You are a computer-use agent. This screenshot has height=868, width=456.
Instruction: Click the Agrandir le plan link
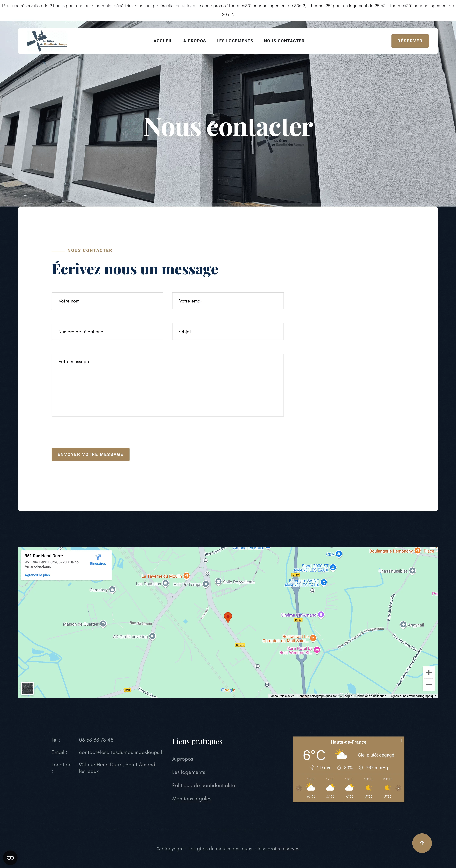pyautogui.click(x=37, y=575)
